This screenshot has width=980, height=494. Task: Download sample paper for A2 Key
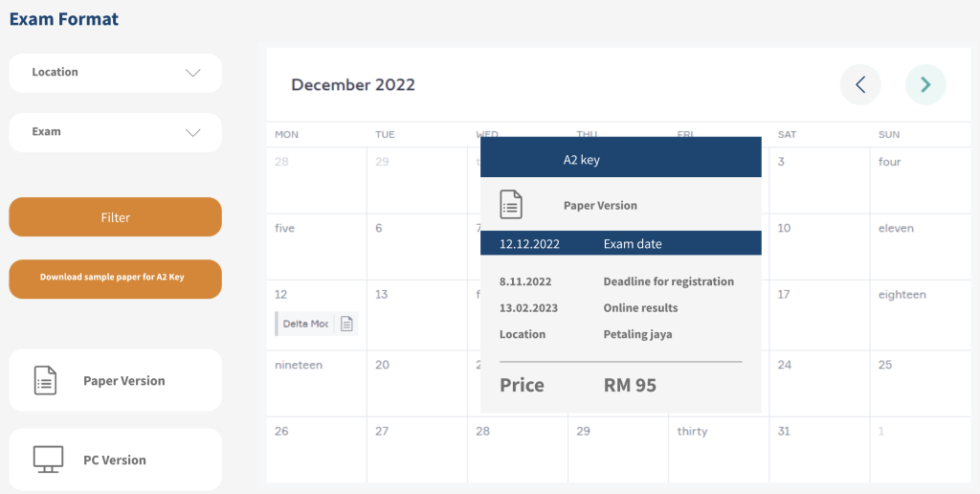(115, 278)
